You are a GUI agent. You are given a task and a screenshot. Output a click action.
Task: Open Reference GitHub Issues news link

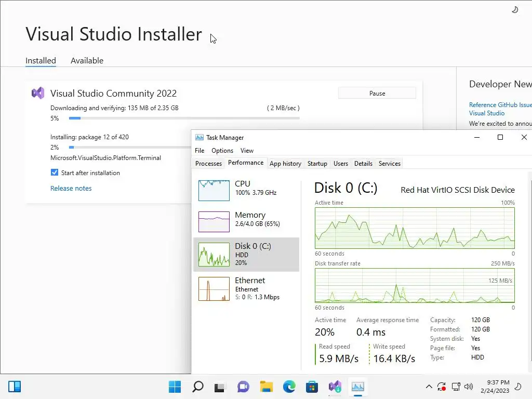coord(500,109)
